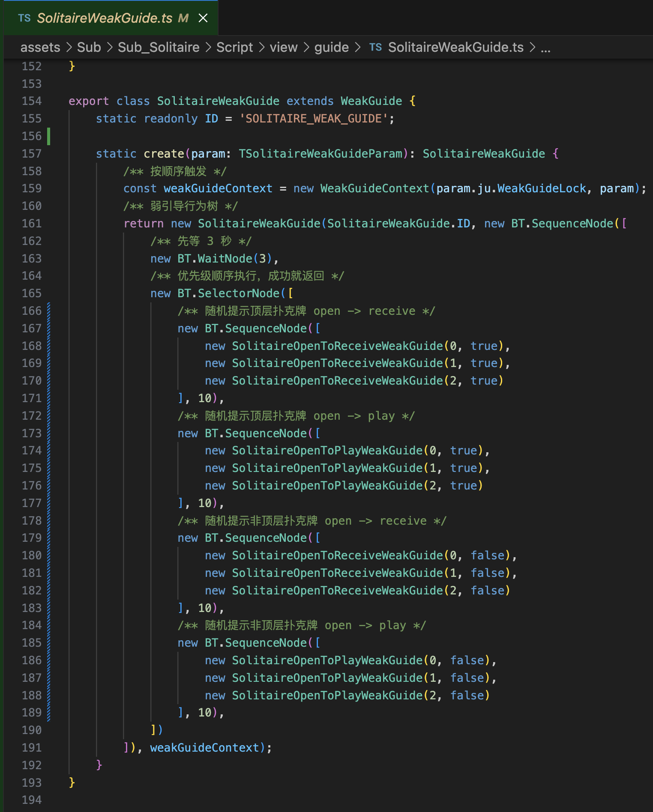Open the Sub breadcrumb segment
The height and width of the screenshot is (812, 653).
pyautogui.click(x=89, y=47)
